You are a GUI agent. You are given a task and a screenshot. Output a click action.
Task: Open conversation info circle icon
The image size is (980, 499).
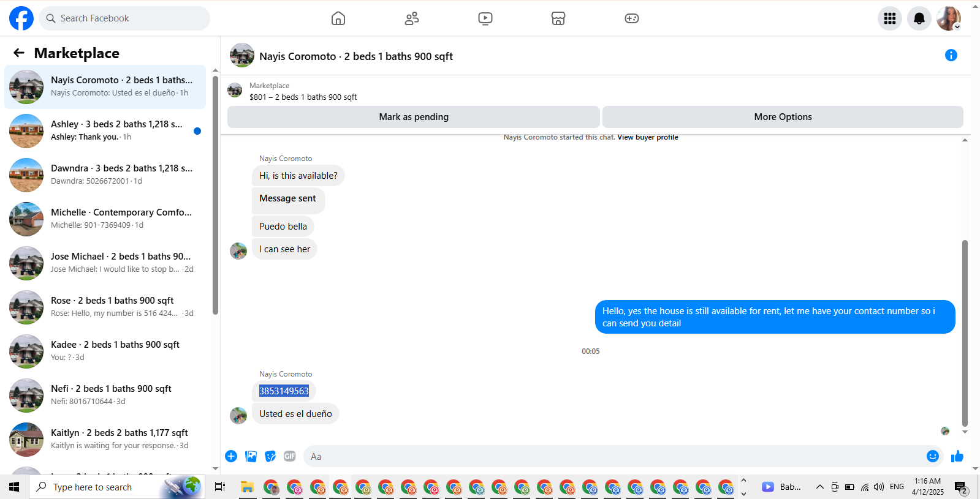951,55
